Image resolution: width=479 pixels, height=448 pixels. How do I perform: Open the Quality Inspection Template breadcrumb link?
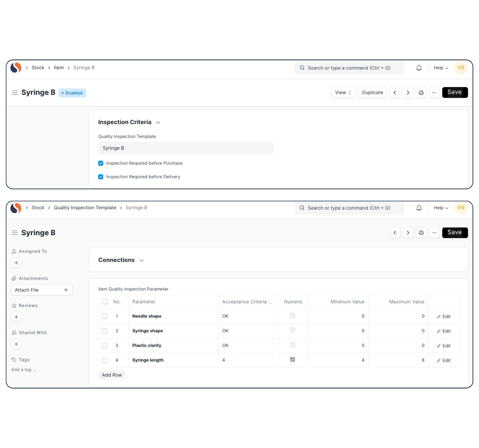(x=85, y=208)
